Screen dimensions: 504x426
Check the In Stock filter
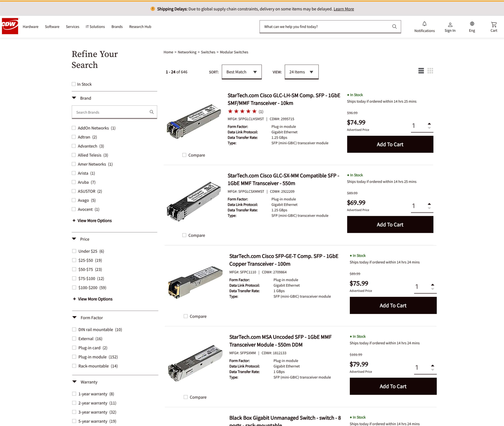[x=74, y=84]
